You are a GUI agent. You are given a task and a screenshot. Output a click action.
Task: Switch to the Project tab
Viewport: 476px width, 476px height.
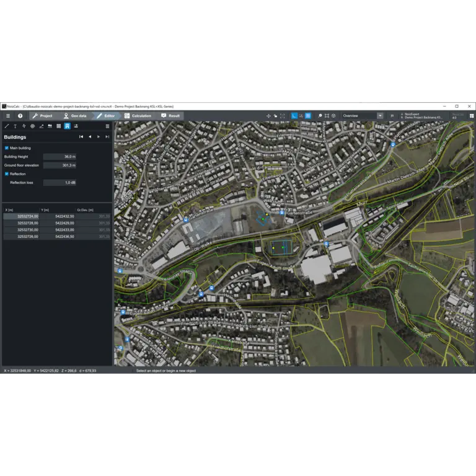coord(43,116)
